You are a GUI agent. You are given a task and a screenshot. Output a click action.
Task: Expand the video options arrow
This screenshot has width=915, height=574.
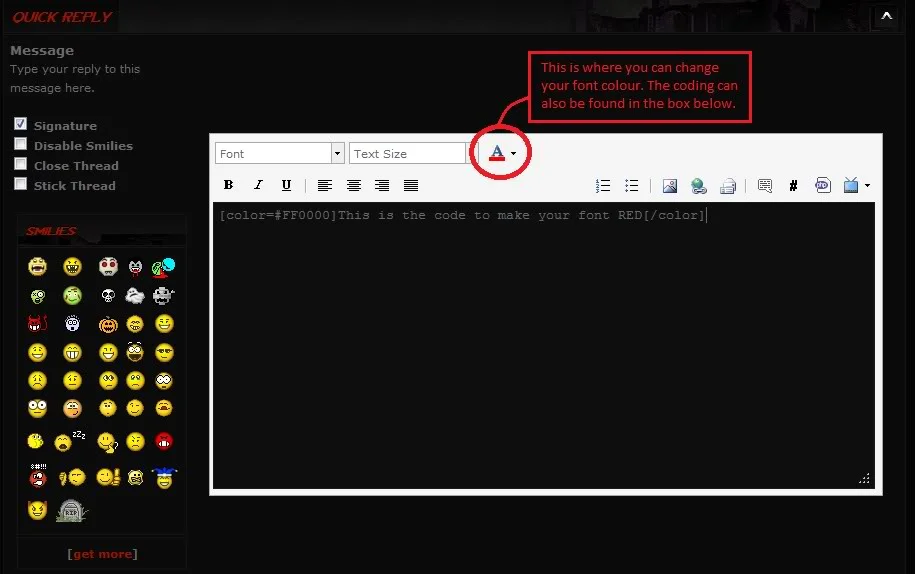coord(867,186)
